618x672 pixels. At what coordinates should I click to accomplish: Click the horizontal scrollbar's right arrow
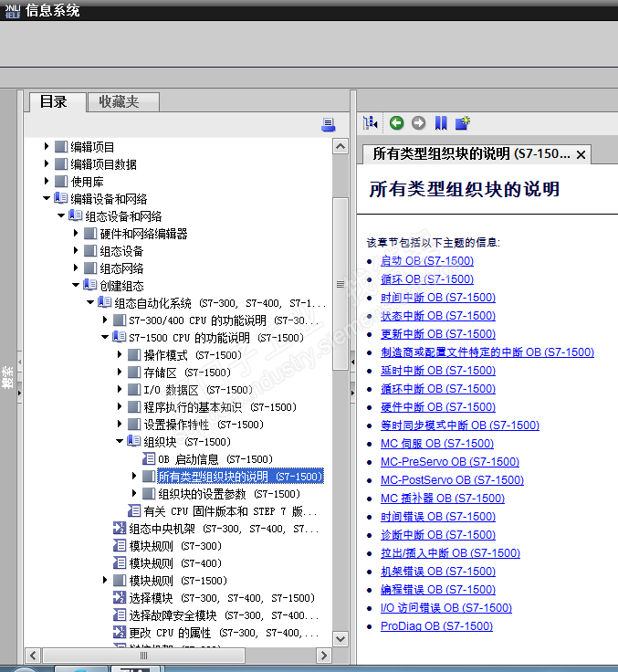[x=323, y=656]
